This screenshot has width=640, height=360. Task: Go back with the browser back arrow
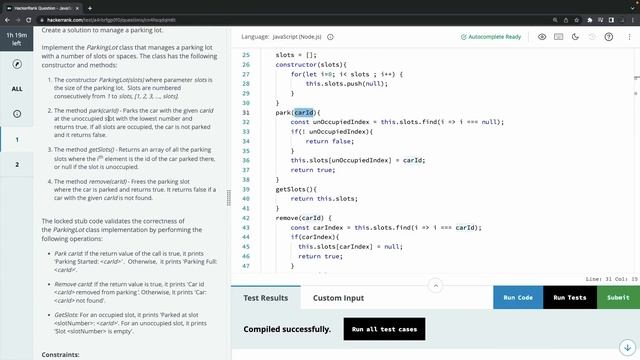coord(7,20)
